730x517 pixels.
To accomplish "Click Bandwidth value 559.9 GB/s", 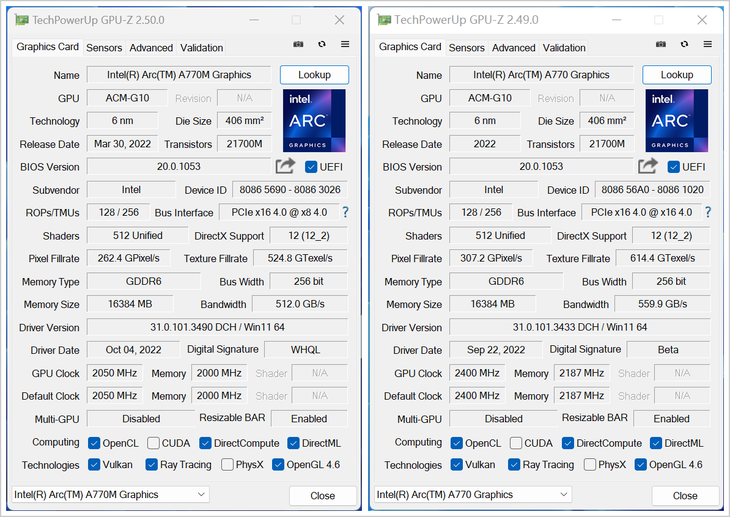I will [662, 304].
